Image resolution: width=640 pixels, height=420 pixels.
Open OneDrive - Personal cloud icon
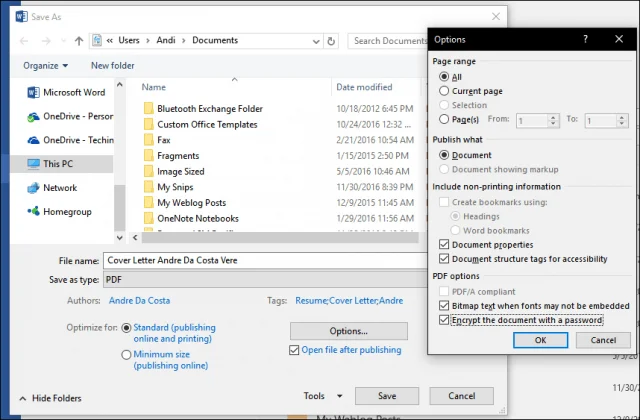pos(33,117)
